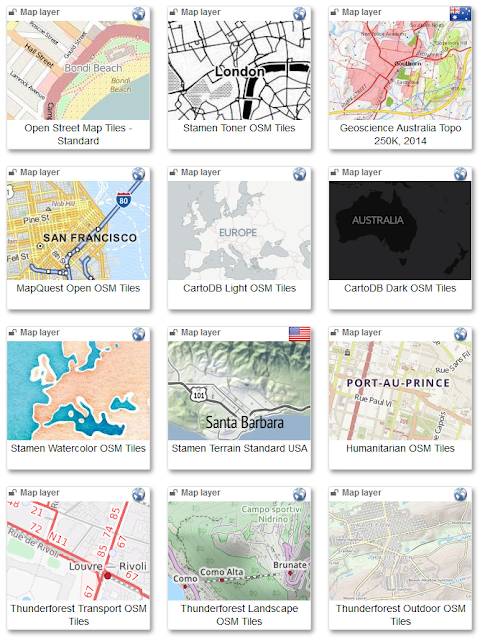Click 'Map layer' label on Humanitarian OSM card
The image size is (485, 640).
coord(361,332)
